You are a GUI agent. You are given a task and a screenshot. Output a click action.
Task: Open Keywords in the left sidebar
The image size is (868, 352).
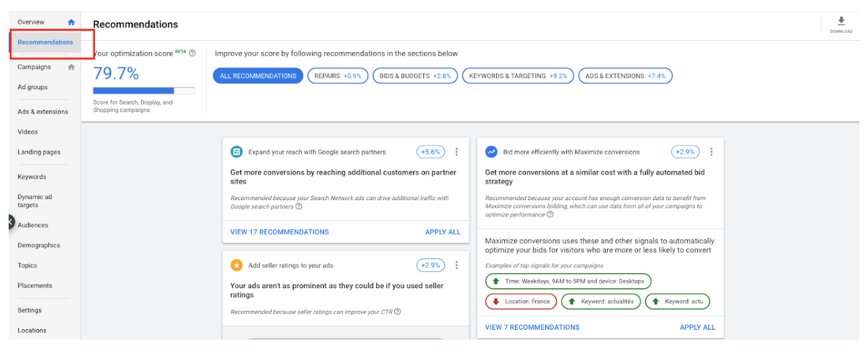point(32,177)
